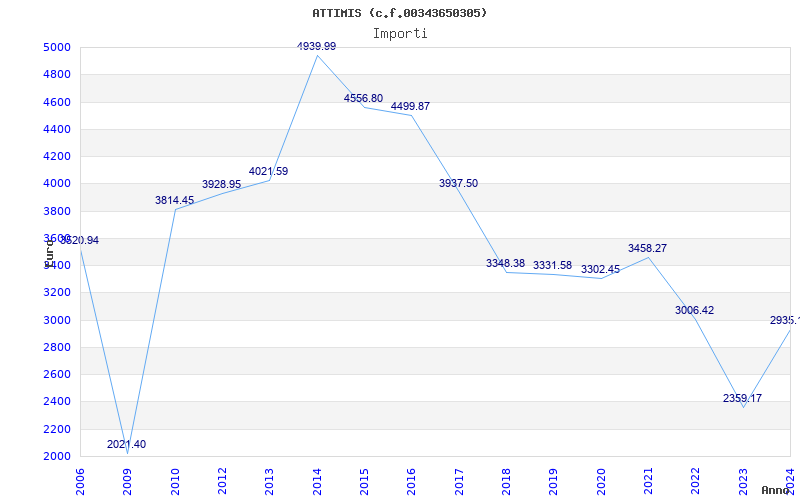Click y-axis value 4400
Viewport: 800px width, 500px height.
click(57, 129)
